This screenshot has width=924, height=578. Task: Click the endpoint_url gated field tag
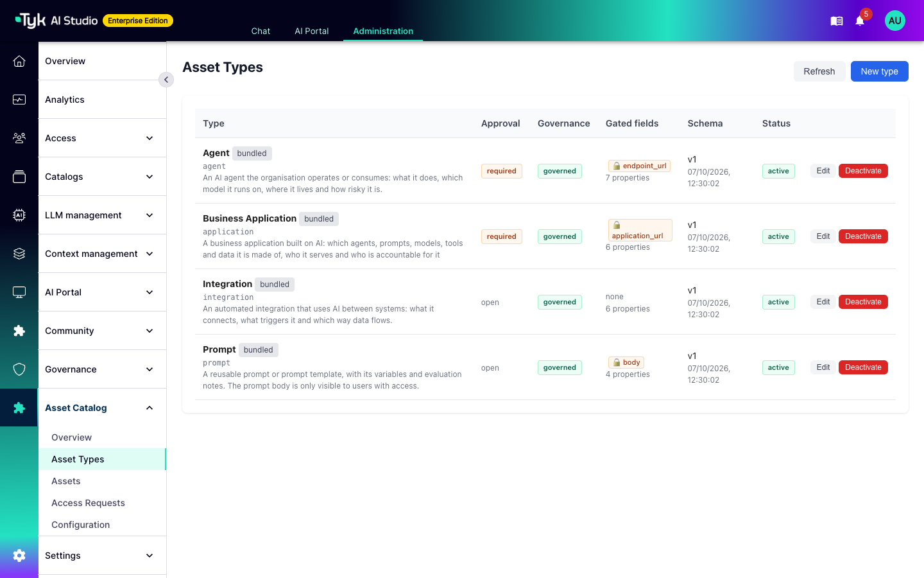pyautogui.click(x=639, y=166)
